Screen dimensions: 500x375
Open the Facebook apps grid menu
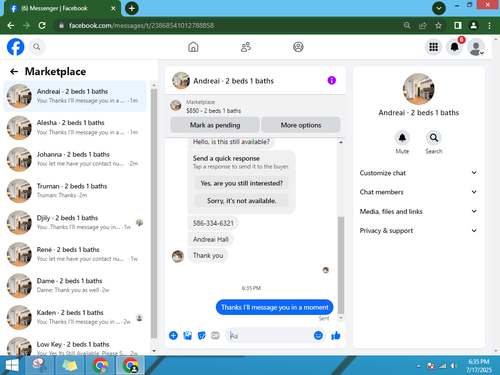point(433,47)
